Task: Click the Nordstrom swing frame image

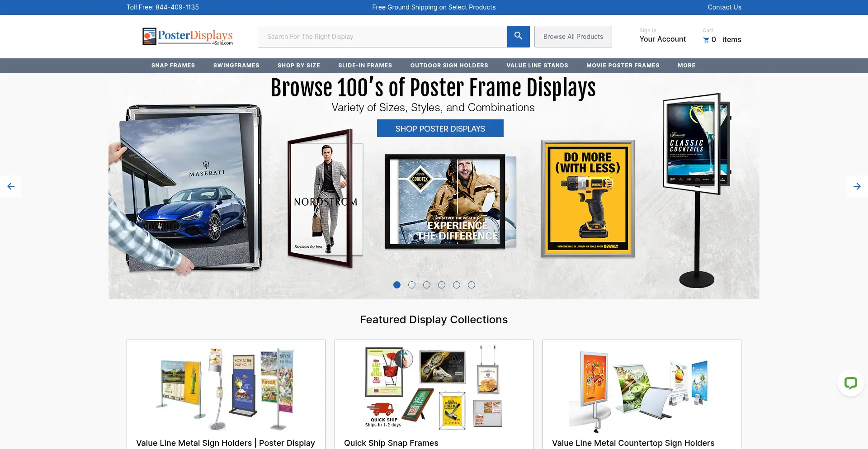Action: click(325, 199)
